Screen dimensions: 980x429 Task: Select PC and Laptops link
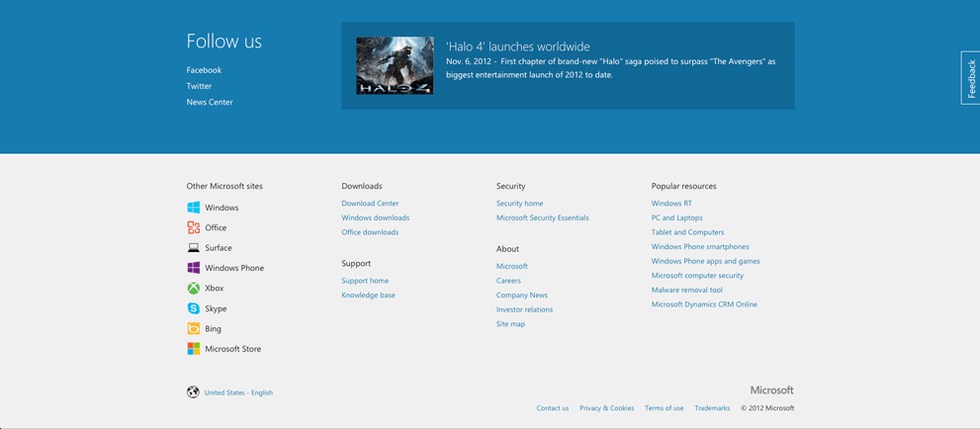pos(676,217)
